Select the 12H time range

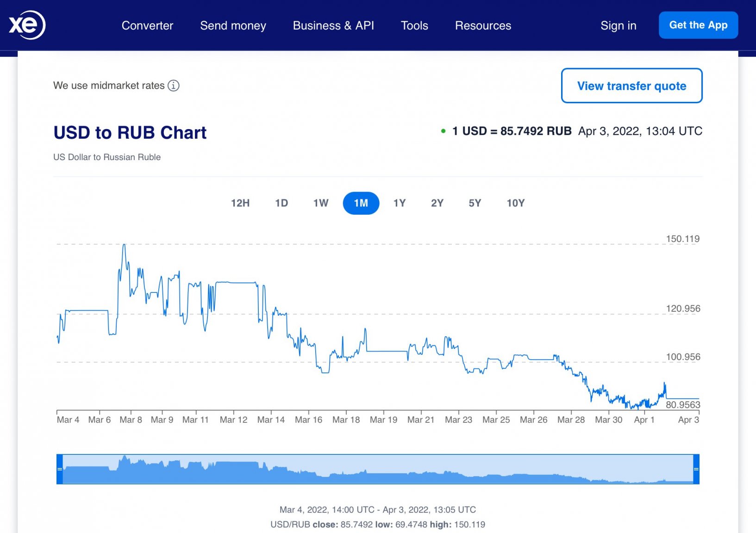240,203
